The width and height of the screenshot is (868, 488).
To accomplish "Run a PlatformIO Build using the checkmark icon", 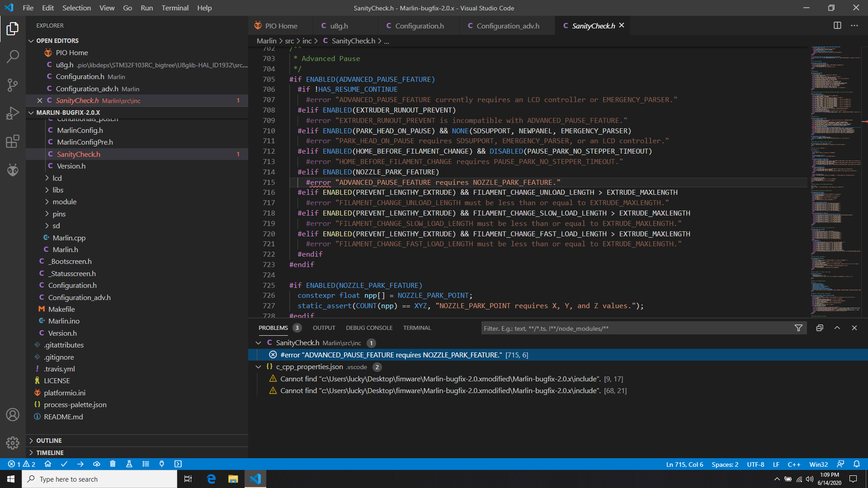I will tap(64, 464).
